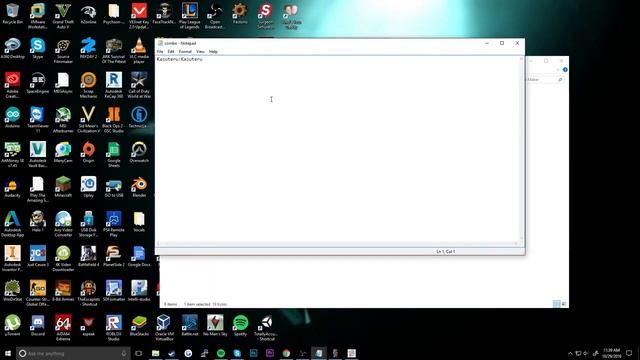Open the Edit menu in Notepad
Viewport: 640px width, 360px height.
(171, 52)
